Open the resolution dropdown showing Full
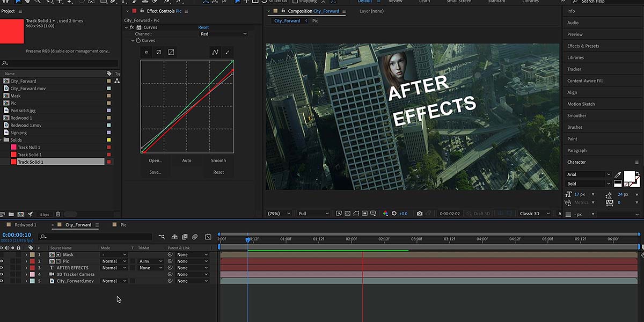Image resolution: width=644 pixels, height=322 pixels. tap(314, 214)
